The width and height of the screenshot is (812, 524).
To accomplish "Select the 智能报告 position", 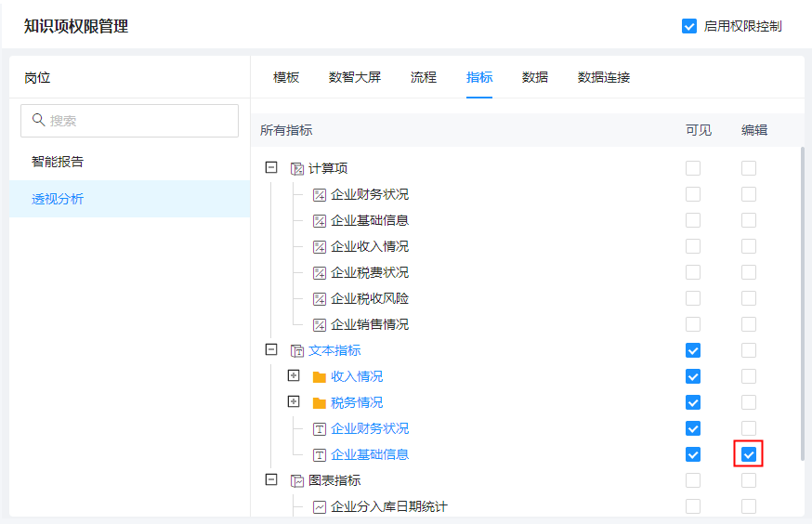I will click(58, 162).
